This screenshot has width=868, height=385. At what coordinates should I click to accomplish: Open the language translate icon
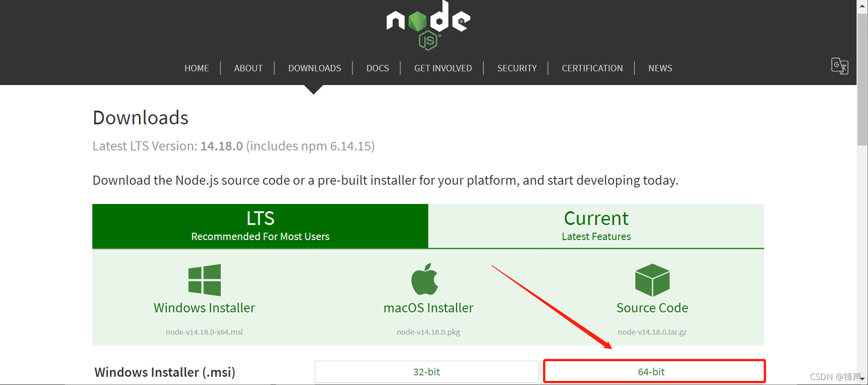[x=840, y=66]
